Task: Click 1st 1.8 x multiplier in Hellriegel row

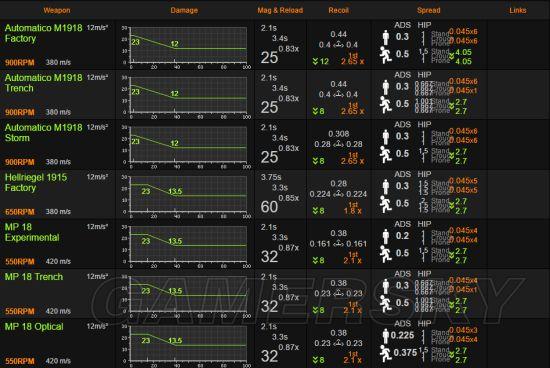Action: tap(353, 208)
